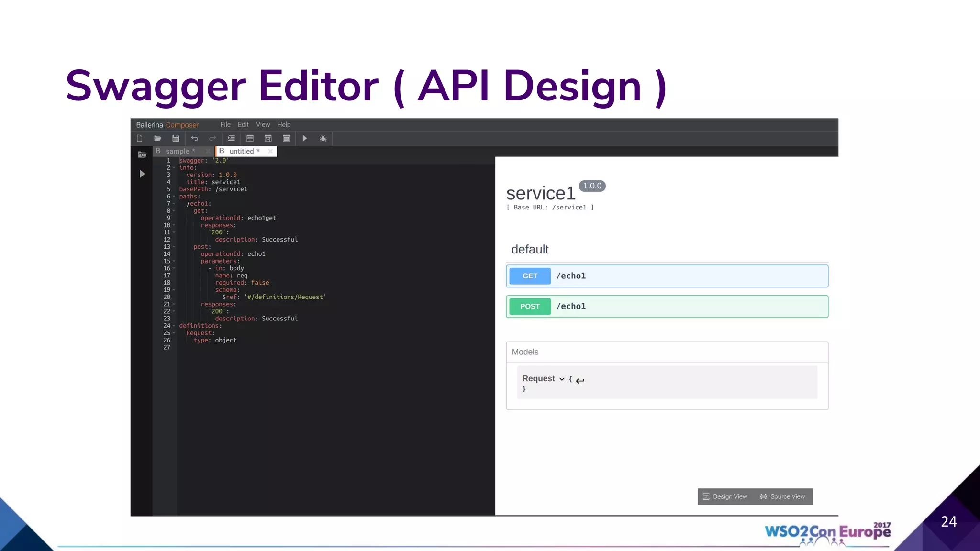Fold the get block at line 8

pos(174,211)
